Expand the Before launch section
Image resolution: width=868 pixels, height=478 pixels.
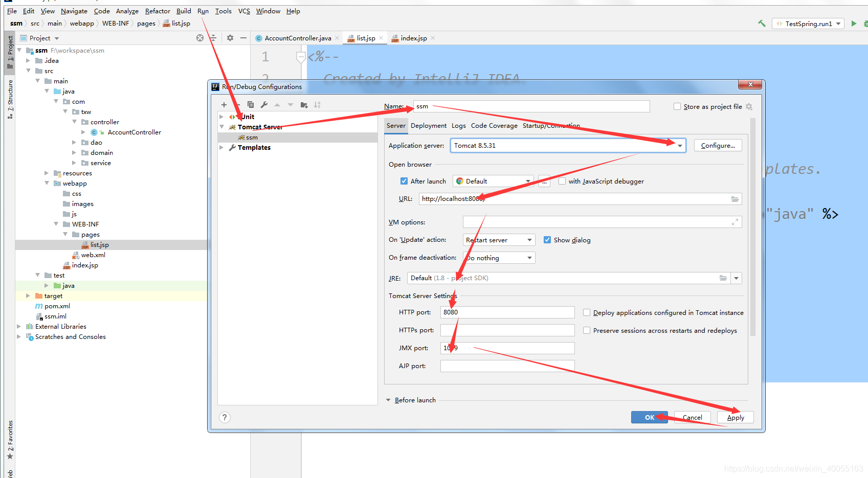click(388, 400)
